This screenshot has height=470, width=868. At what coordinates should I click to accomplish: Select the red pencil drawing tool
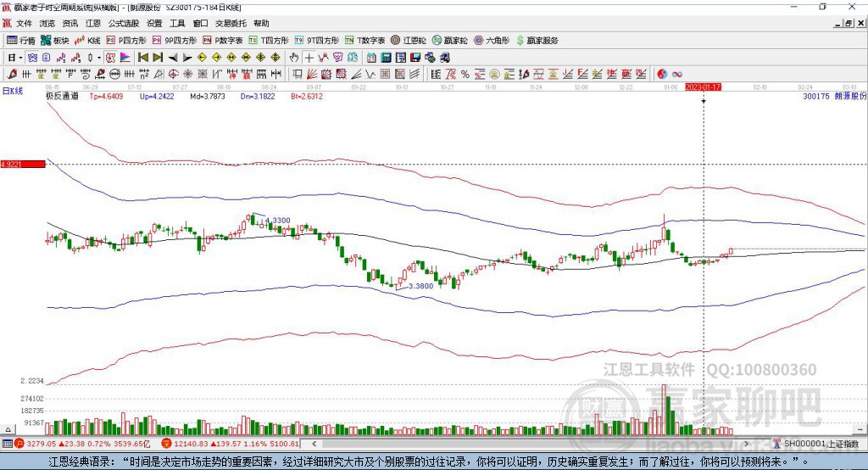point(12,75)
